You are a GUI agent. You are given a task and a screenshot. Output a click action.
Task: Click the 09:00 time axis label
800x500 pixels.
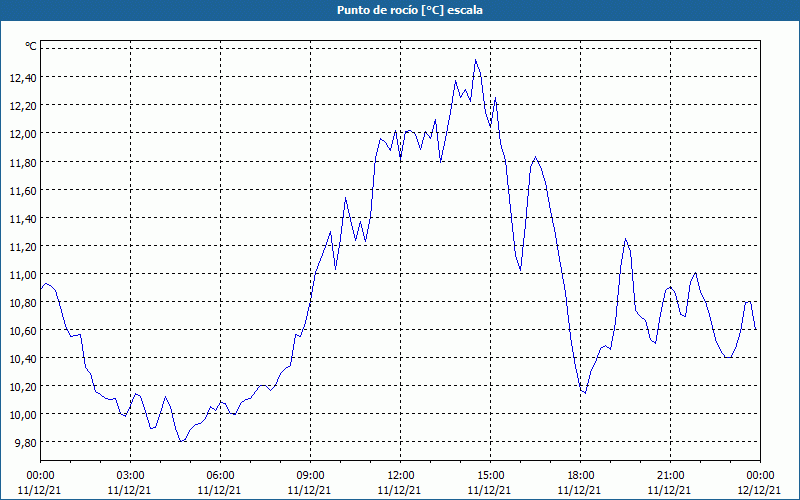click(x=310, y=476)
